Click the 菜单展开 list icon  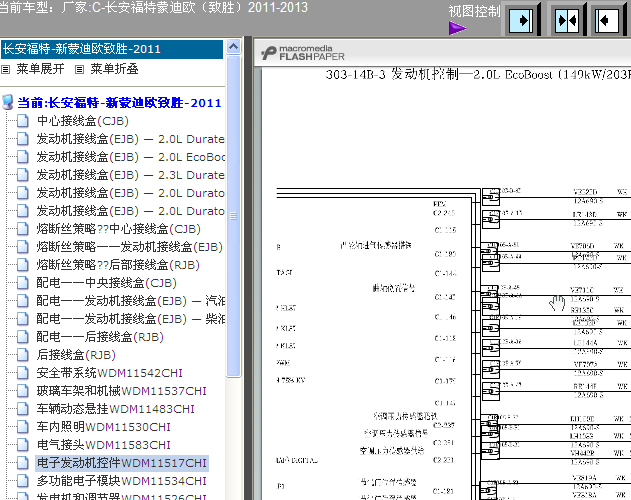pos(5,70)
